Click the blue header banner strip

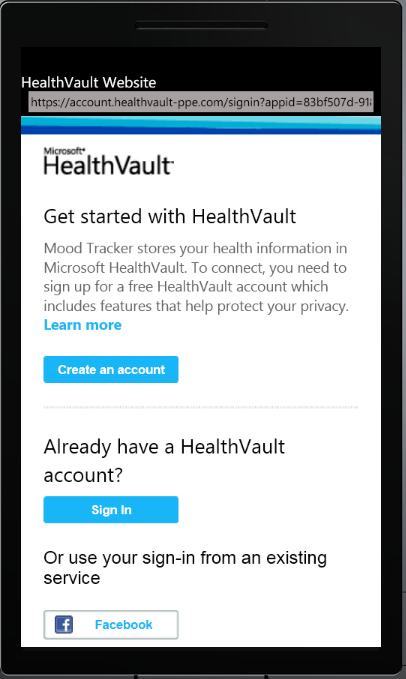coord(201,125)
